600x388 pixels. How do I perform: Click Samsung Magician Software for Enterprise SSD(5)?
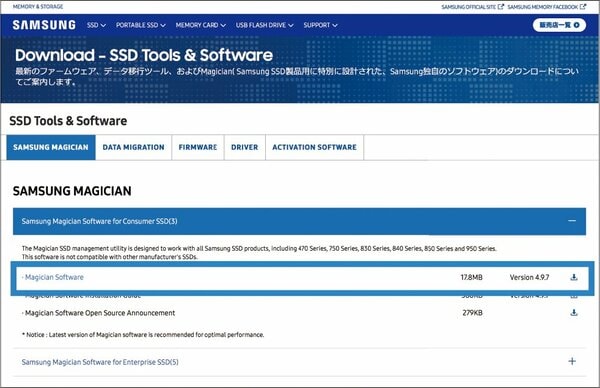click(x=100, y=362)
